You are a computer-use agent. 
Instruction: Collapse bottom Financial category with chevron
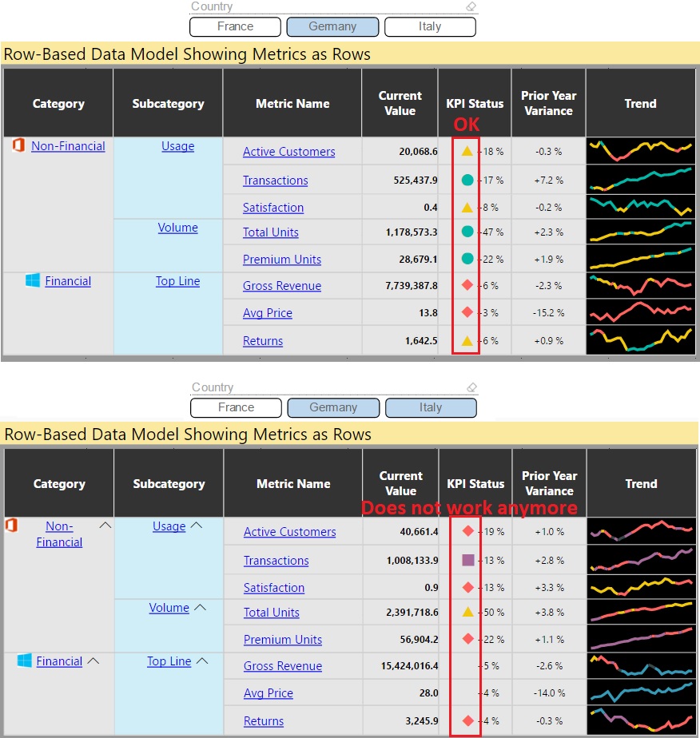pos(93,661)
